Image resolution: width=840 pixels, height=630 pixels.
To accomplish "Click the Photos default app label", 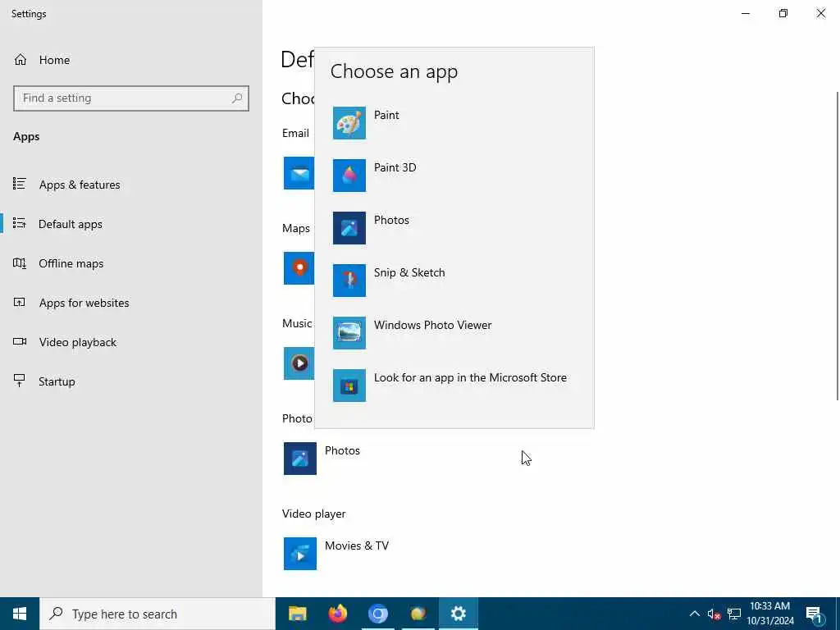I will (x=342, y=450).
